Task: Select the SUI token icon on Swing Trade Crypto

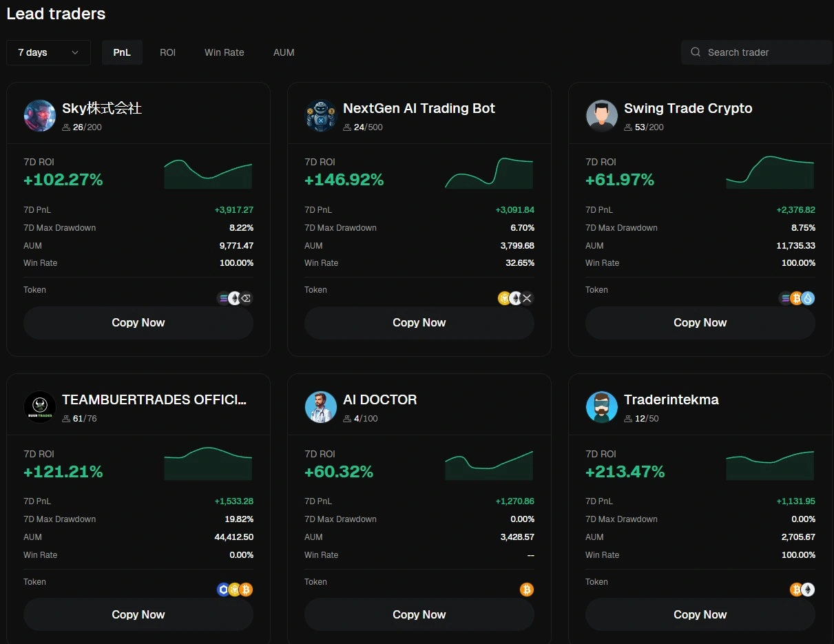Action: pyautogui.click(x=807, y=298)
